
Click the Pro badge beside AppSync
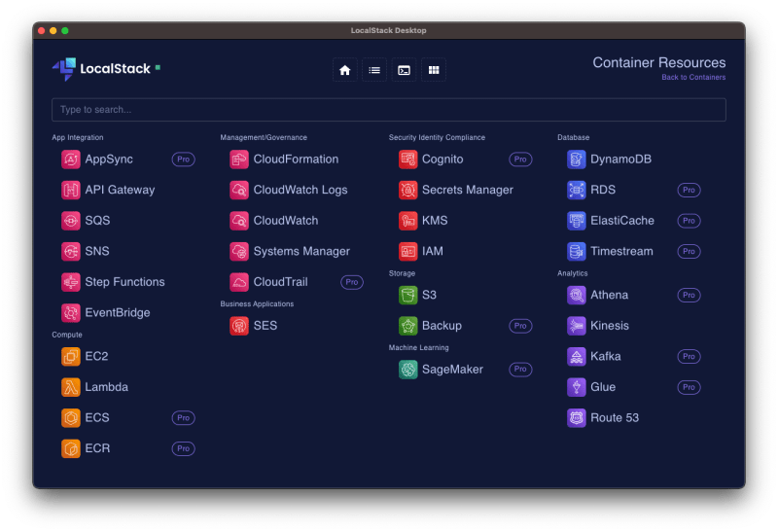pyautogui.click(x=183, y=160)
